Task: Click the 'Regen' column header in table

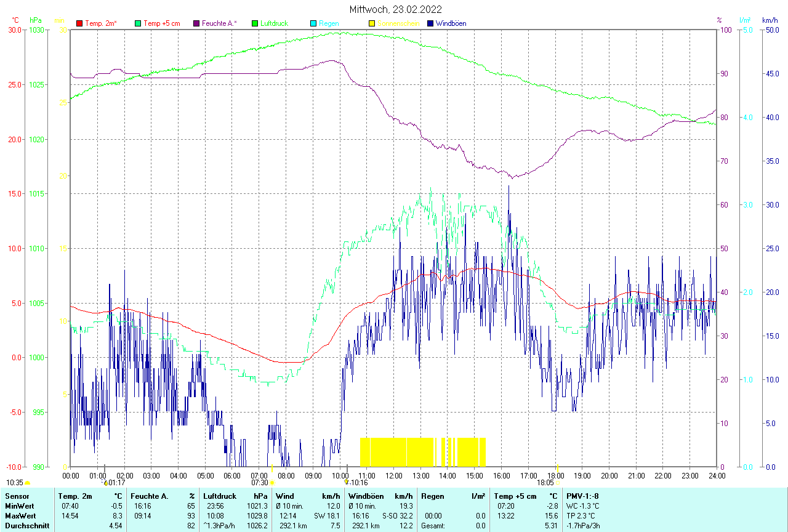Action: 433,496
